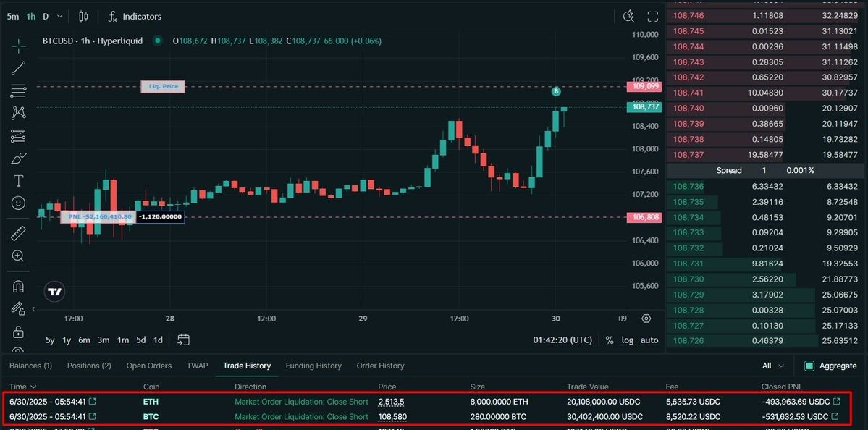The width and height of the screenshot is (868, 430).
Task: Open explorer link beside BTC trade time
Action: click(93, 416)
